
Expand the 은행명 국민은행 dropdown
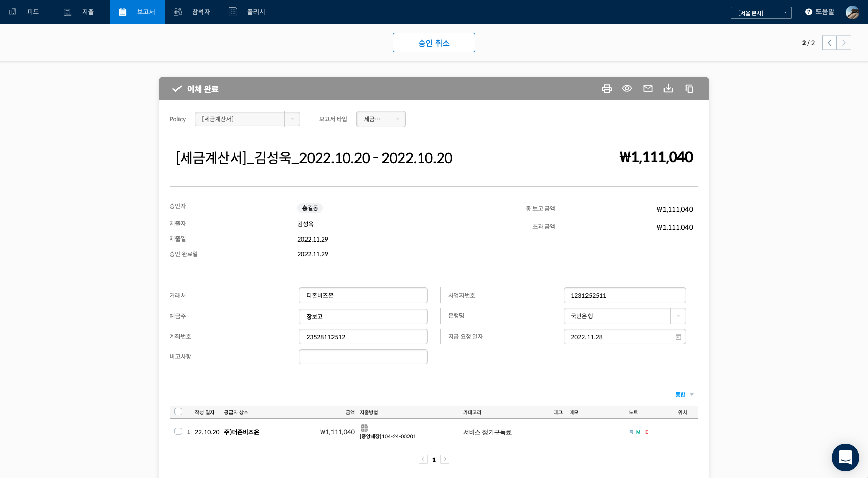[x=625, y=316]
